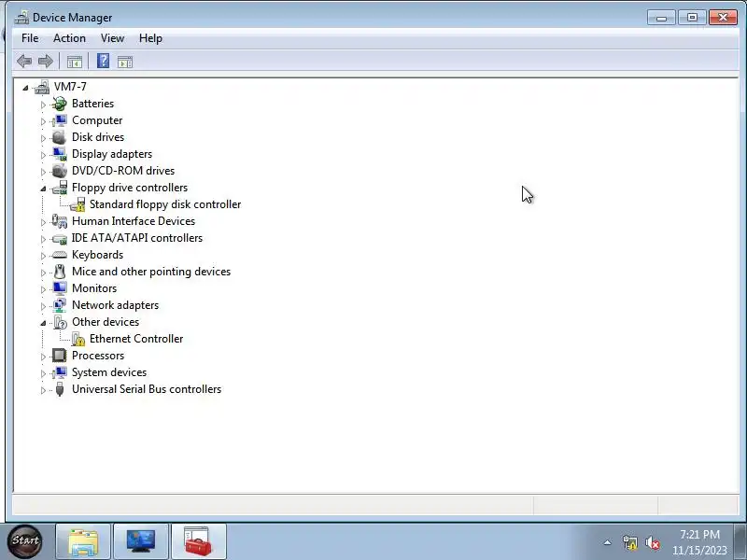The height and width of the screenshot is (560, 747).
Task: Expand the Network adapters node
Action: tap(43, 306)
